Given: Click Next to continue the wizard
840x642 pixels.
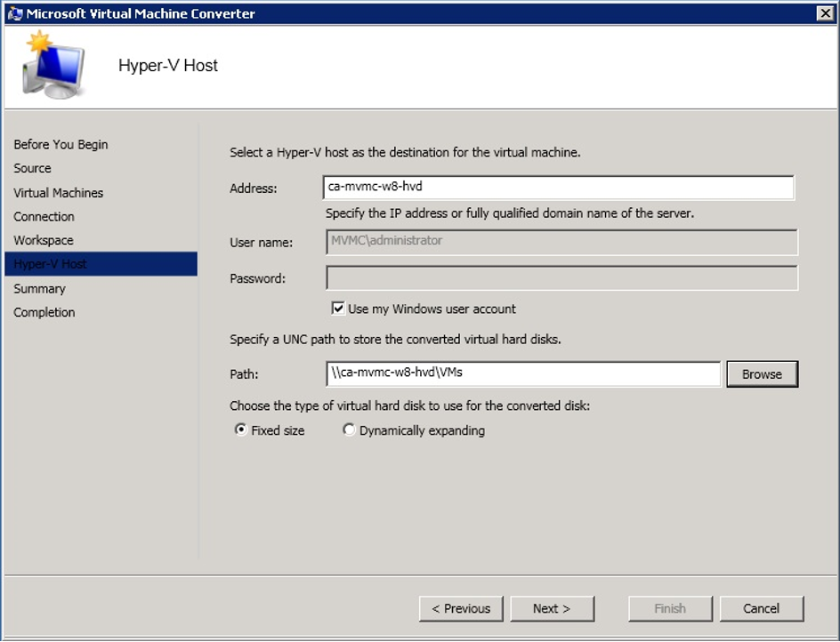Looking at the screenshot, I should [x=552, y=608].
